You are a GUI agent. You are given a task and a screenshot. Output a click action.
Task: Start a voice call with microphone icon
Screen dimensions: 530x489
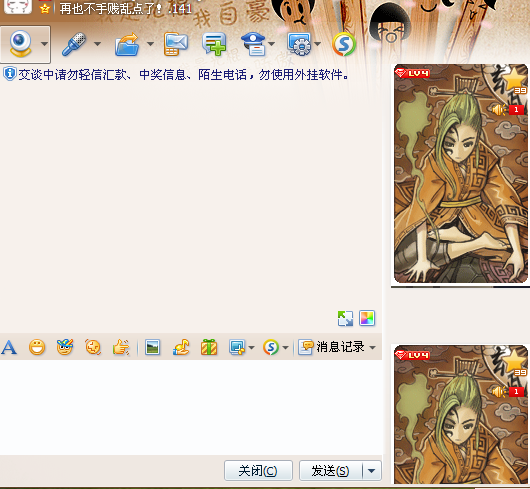(74, 44)
